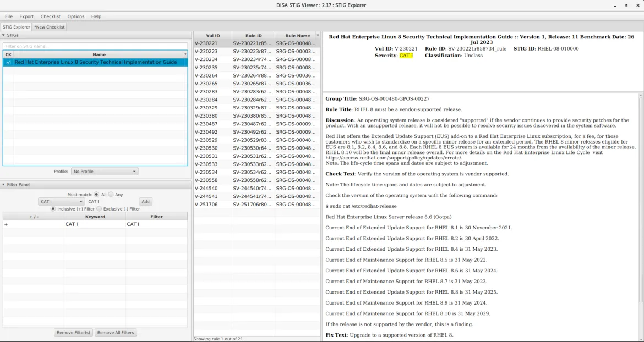Switch to the *New Checklist tab
644x342 pixels.
[48, 26]
